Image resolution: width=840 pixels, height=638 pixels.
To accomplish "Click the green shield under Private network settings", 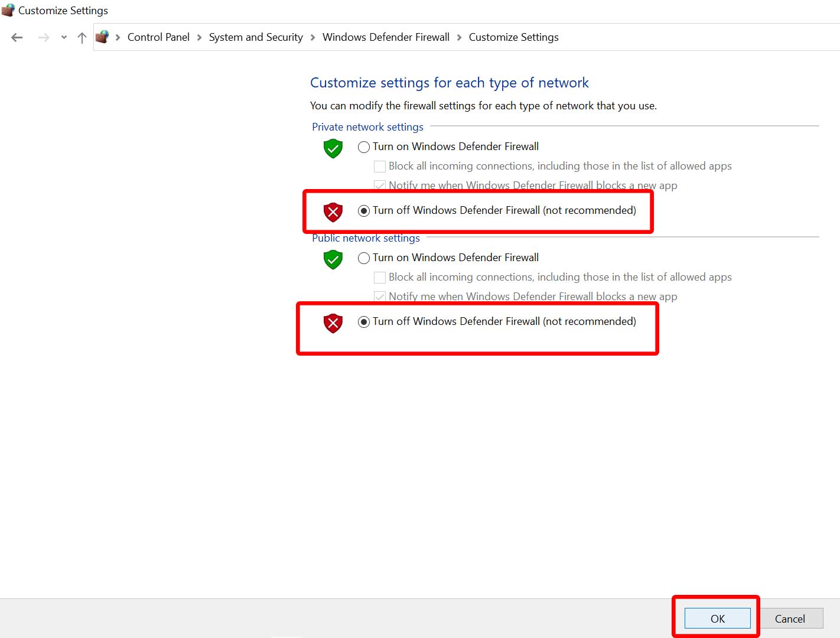I will tap(333, 148).
